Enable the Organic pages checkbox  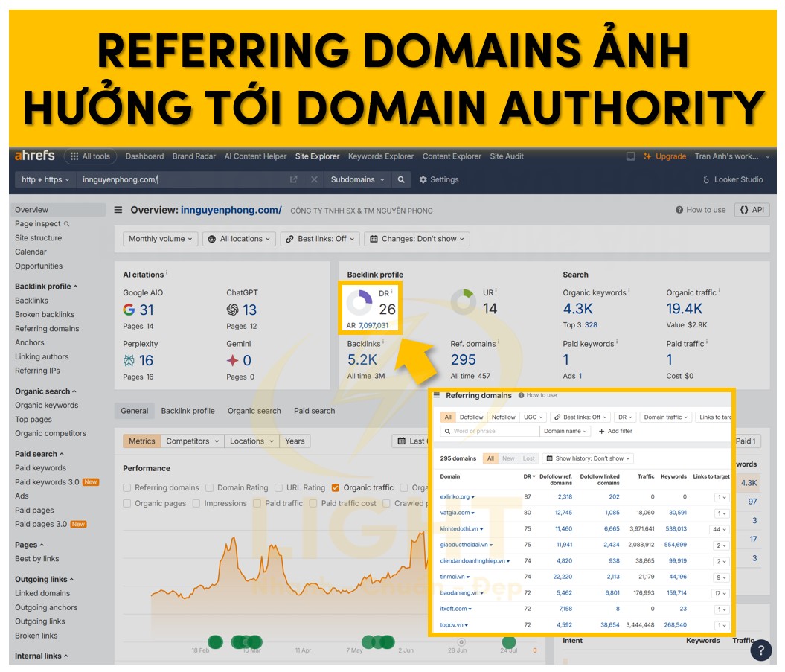point(127,503)
